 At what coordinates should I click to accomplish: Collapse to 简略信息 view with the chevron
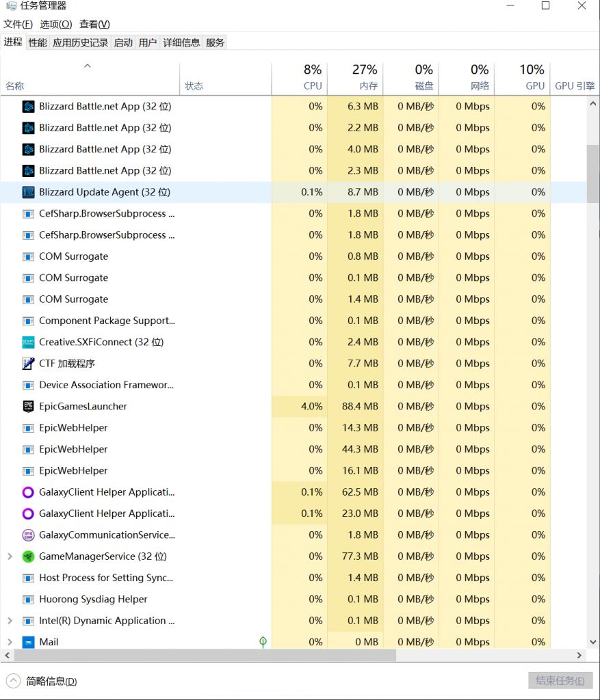14,681
